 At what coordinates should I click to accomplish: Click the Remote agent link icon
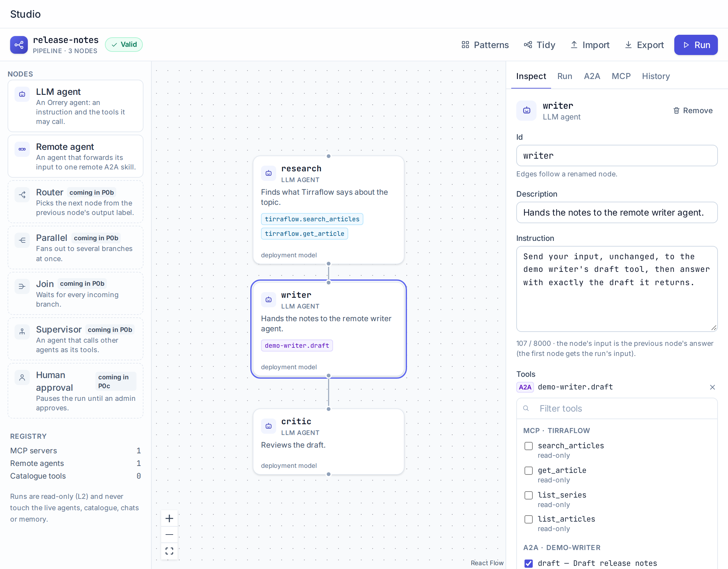(22, 149)
